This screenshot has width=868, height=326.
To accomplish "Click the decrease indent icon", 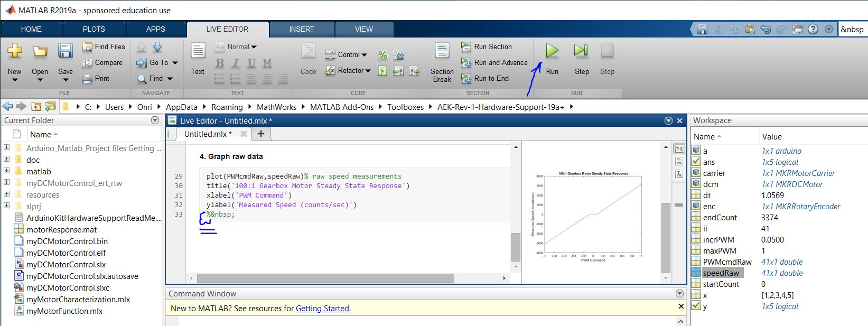I will point(415,71).
